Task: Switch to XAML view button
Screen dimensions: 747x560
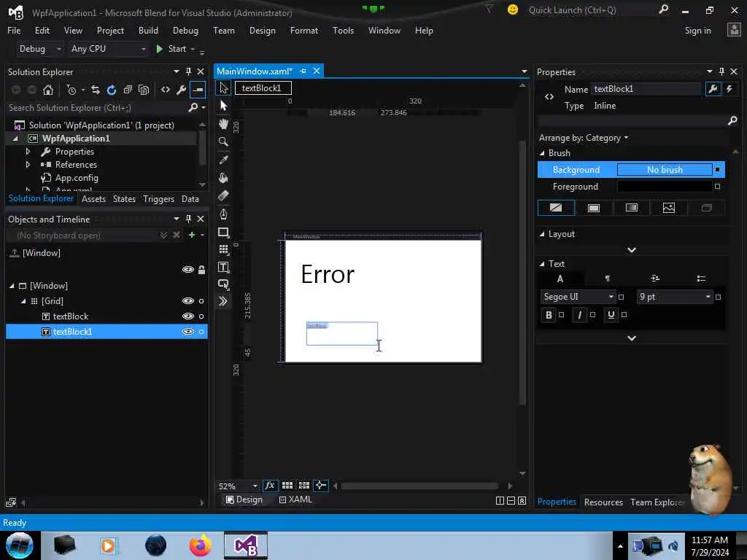Action: [296, 499]
